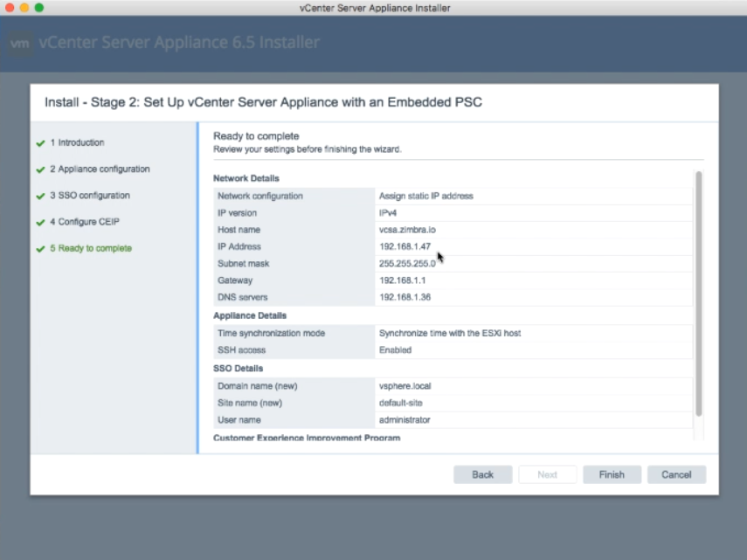This screenshot has height=560, width=747.
Task: Click 'Synchronize time with the ESXi host'
Action: [x=450, y=333]
